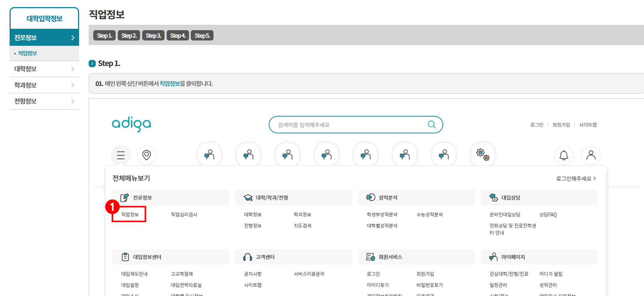Click 사이트맵 link in top-right header
Screen dimensions: 644x296
[x=588, y=125]
